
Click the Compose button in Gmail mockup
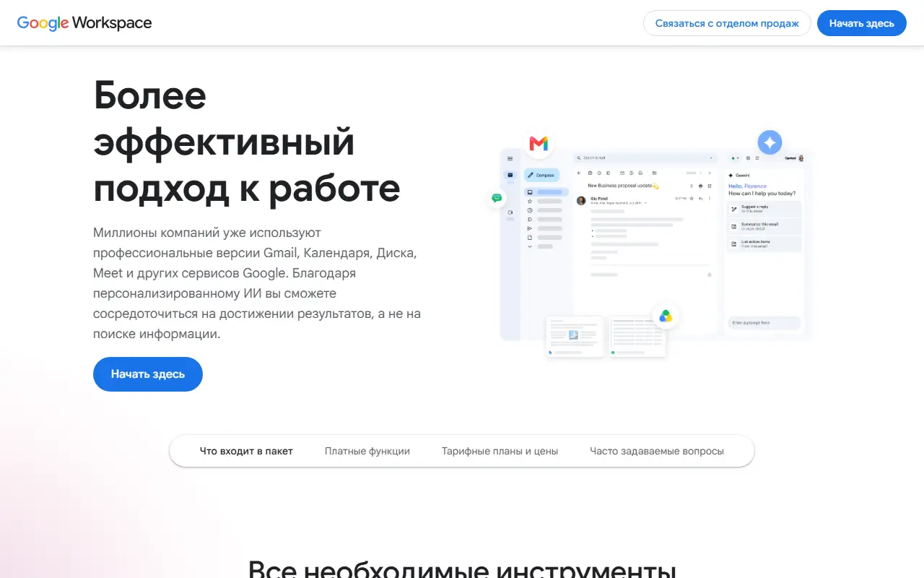[x=541, y=175]
